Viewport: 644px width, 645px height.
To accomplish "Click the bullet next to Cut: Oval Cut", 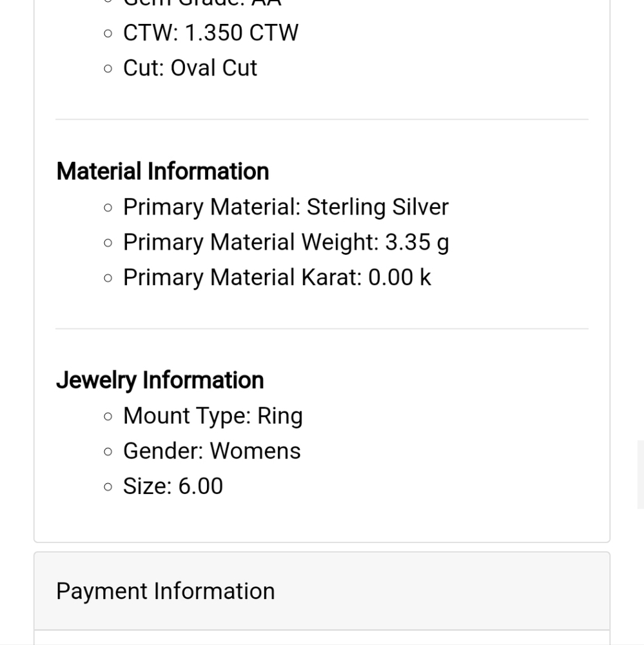I will 108,68.
